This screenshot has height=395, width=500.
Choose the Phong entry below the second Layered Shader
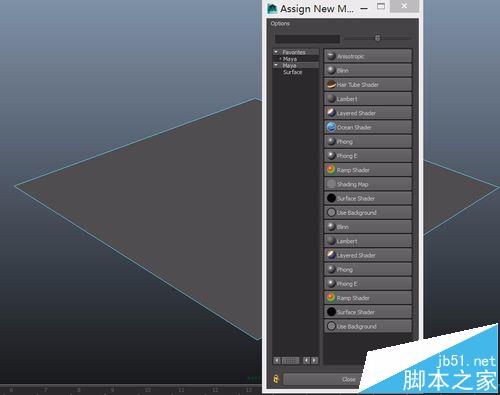pos(368,269)
